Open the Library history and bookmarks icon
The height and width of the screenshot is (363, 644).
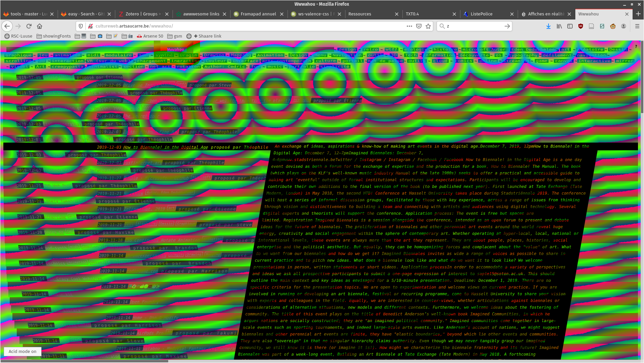pos(559,26)
